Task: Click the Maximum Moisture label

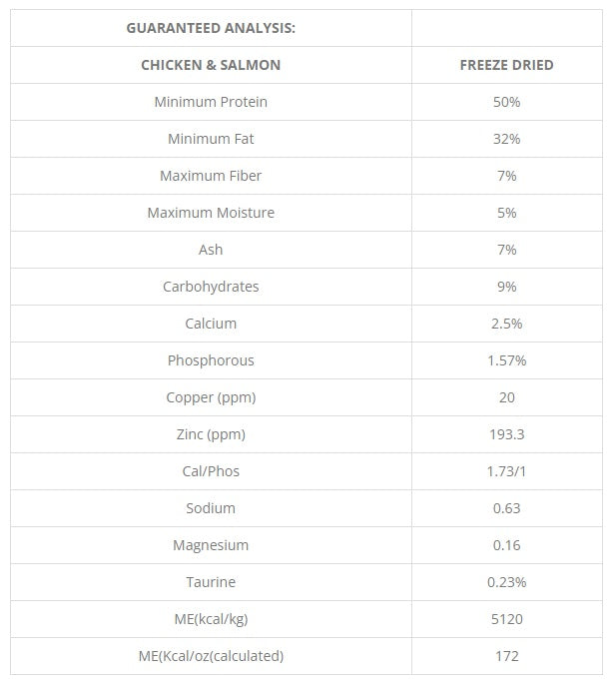Action: 211,213
